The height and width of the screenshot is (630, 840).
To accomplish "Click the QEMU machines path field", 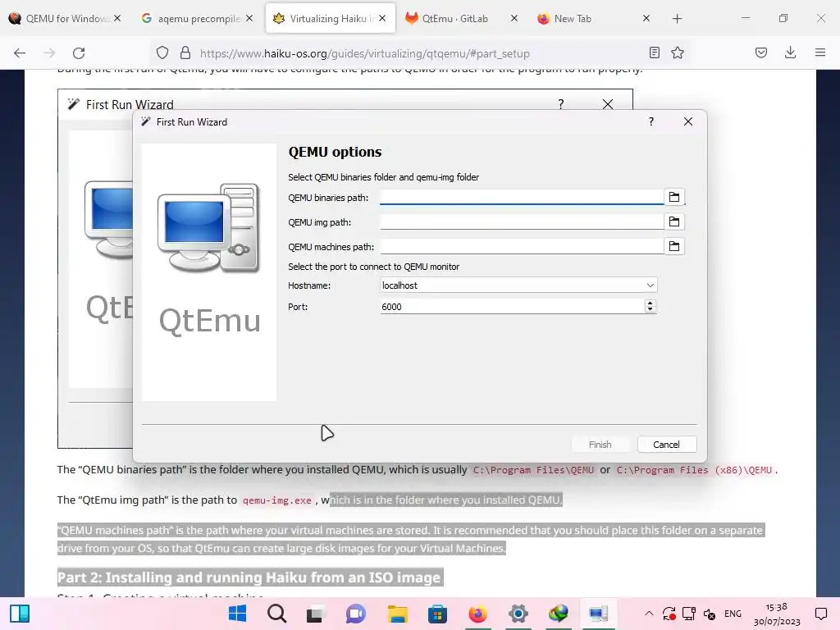I will point(522,246).
